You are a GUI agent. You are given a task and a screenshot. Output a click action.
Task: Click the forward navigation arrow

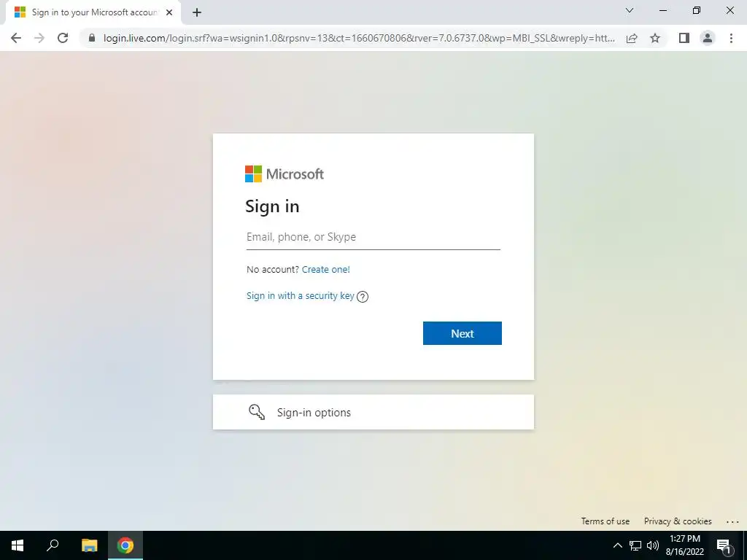(x=39, y=38)
